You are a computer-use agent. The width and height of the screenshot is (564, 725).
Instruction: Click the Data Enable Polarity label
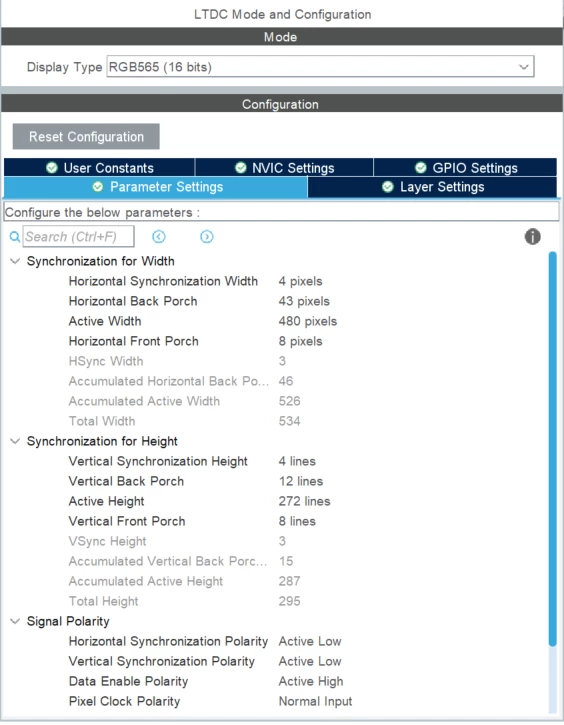[x=129, y=681]
